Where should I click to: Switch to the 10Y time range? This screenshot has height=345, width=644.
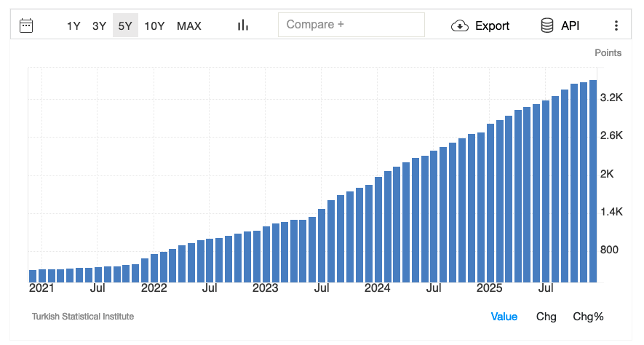click(154, 25)
